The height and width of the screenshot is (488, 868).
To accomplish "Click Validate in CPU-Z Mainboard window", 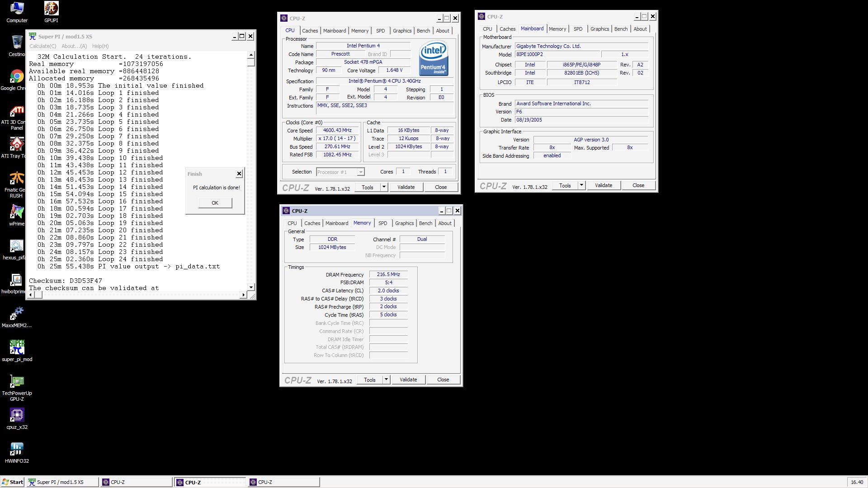I will 604,185.
